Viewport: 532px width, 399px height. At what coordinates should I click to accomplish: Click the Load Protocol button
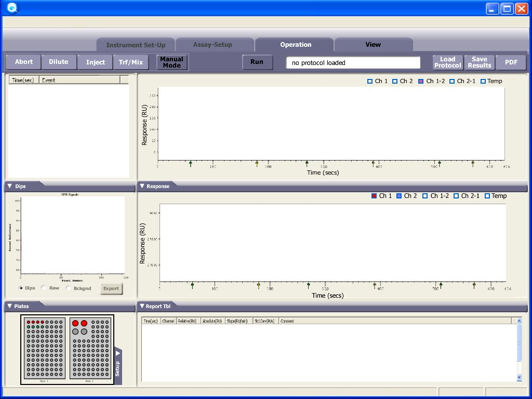[x=447, y=62]
